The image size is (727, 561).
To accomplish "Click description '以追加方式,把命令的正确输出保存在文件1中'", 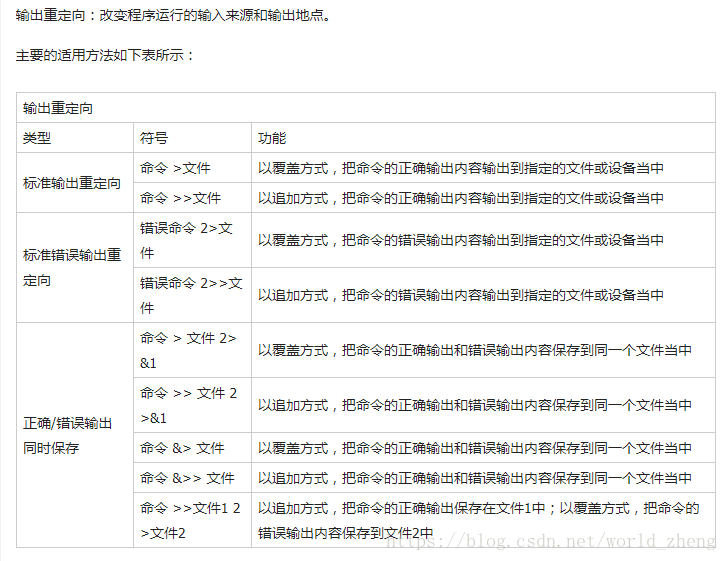I will [x=483, y=520].
